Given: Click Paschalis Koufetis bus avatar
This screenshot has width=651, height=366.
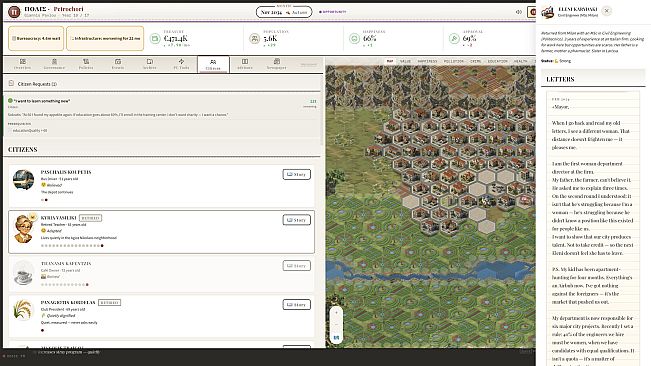Looking at the screenshot, I should 23,180.
